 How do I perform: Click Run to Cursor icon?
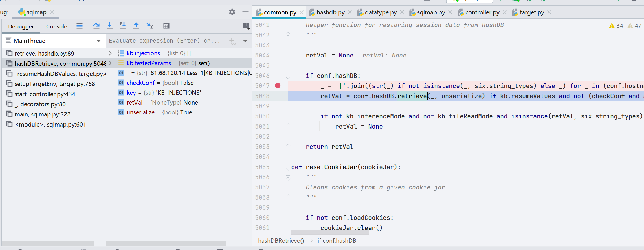(150, 26)
